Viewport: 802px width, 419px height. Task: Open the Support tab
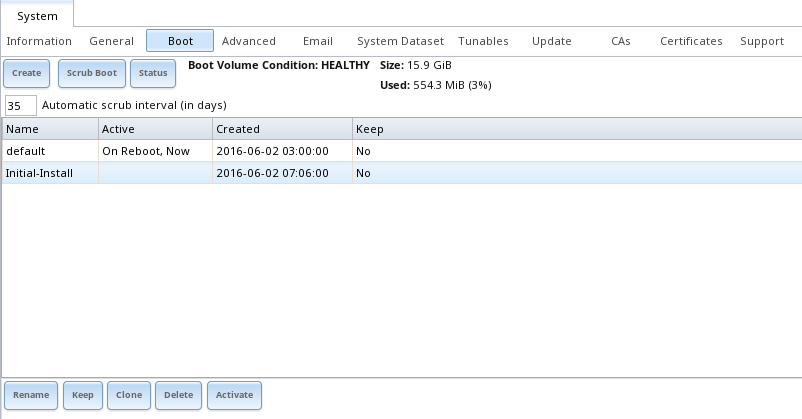762,41
